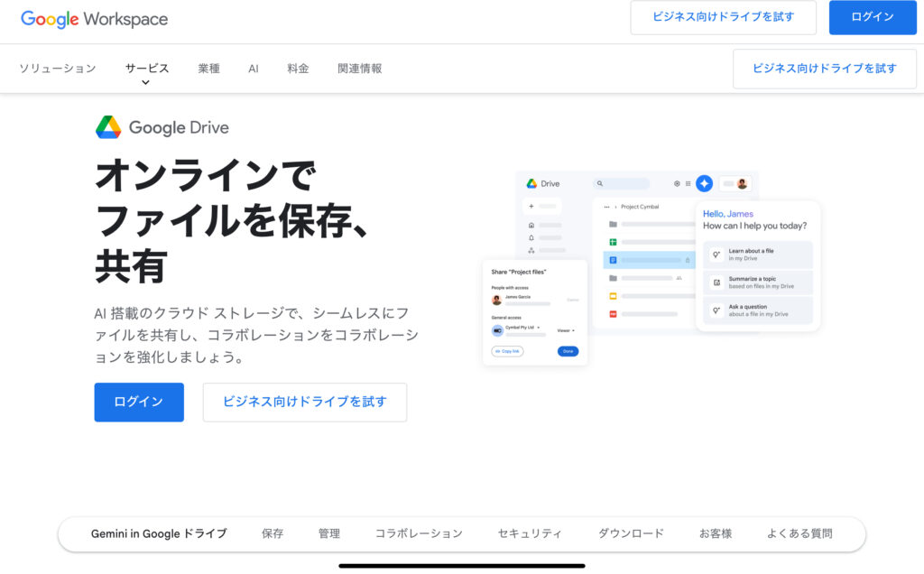Click the Copy link button in share dialog
The width and height of the screenshot is (924, 574).
[x=507, y=351]
